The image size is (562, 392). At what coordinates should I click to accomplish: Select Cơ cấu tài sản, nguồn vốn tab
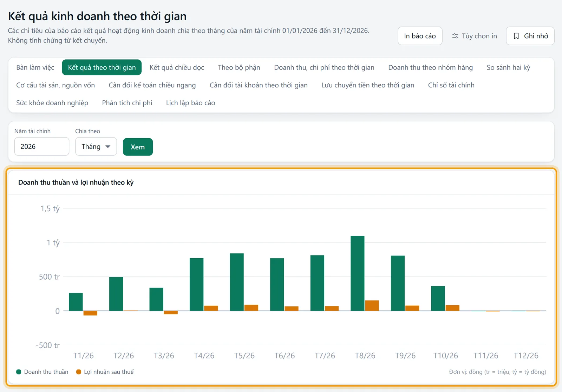[55, 85]
